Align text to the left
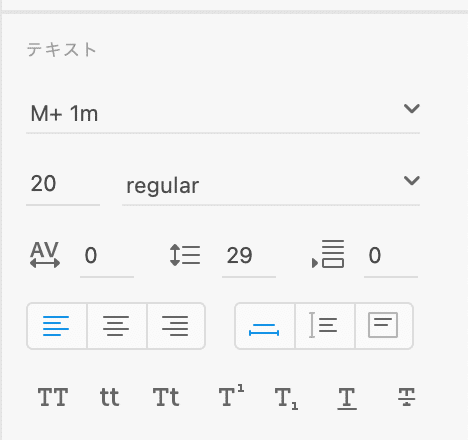This screenshot has height=440, width=468. click(57, 326)
